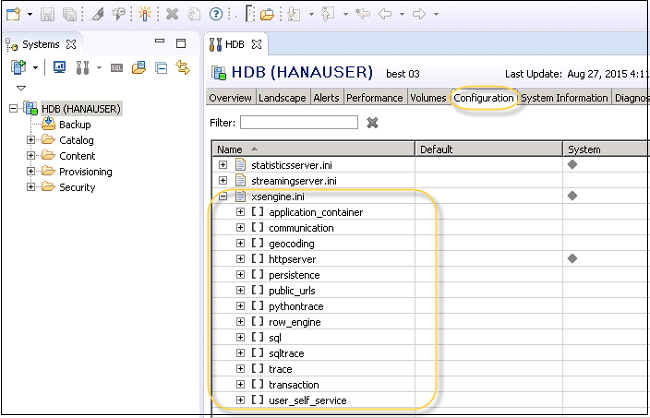650x418 pixels.
Task: Click Link with Editor arrows icon
Action: tap(183, 67)
